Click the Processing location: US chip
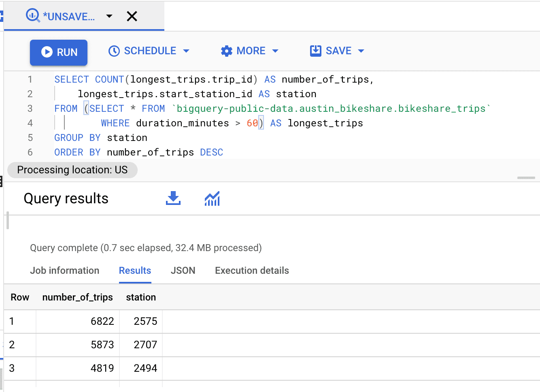 pyautogui.click(x=72, y=170)
